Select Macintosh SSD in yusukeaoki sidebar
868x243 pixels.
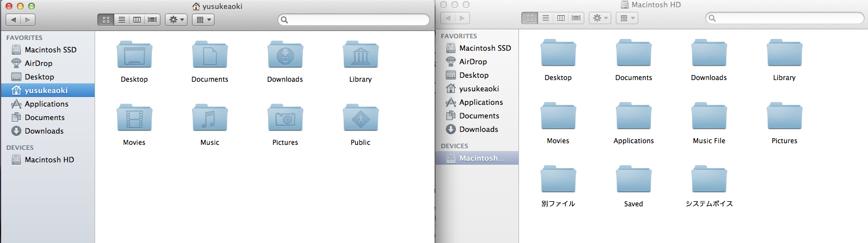[x=47, y=50]
